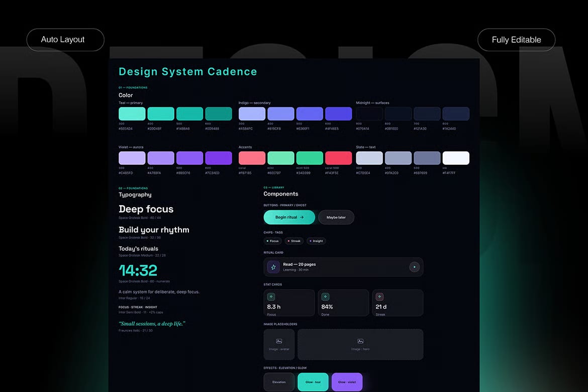Viewport: 588px width, 392px height.
Task: Click the "FOCUS · STREAK · INSIGHT" caps sample
Action: [138, 307]
